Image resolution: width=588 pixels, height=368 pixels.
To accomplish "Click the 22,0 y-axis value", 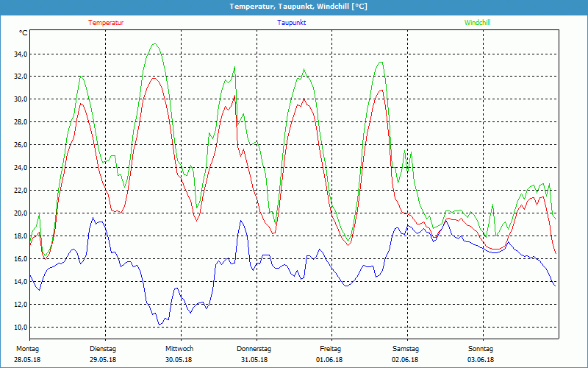I will click(21, 191).
